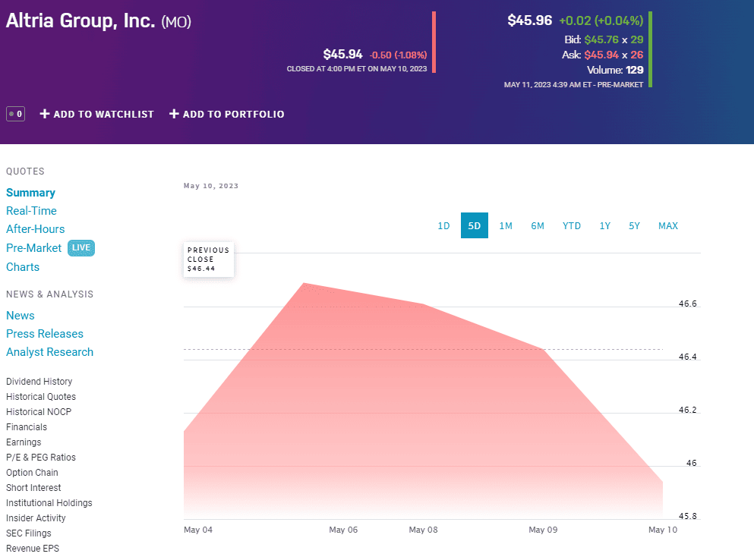This screenshot has height=560, width=754.
Task: Add Altria to portfolio
Action: coord(226,114)
